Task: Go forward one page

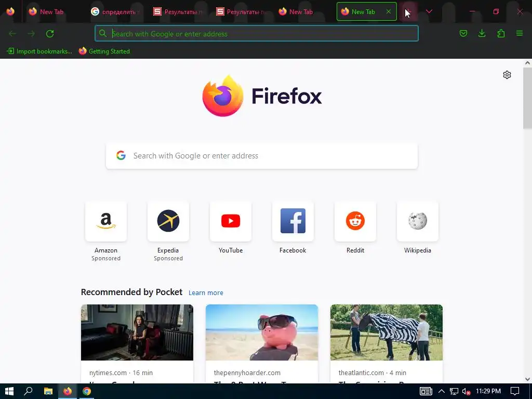Action: [31, 34]
